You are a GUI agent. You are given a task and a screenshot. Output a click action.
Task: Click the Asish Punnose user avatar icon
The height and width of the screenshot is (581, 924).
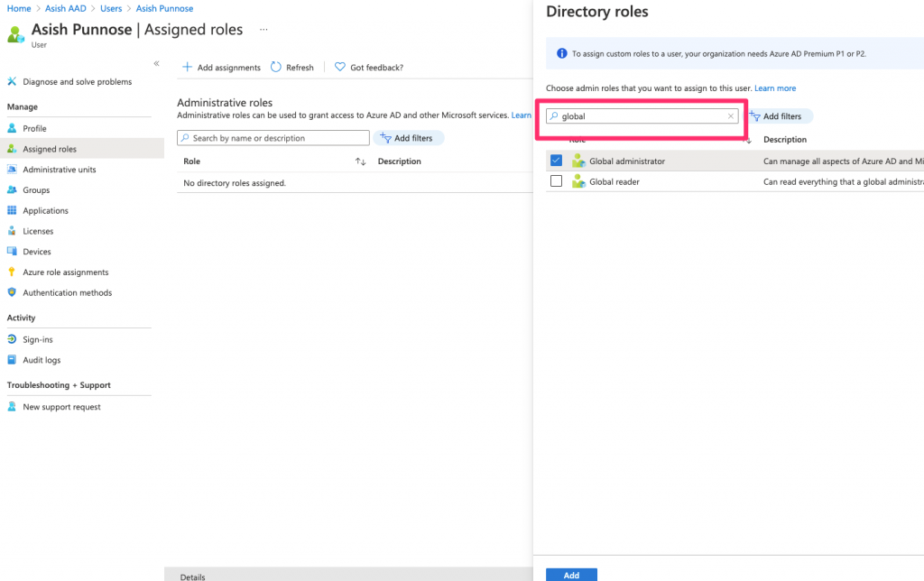click(16, 34)
